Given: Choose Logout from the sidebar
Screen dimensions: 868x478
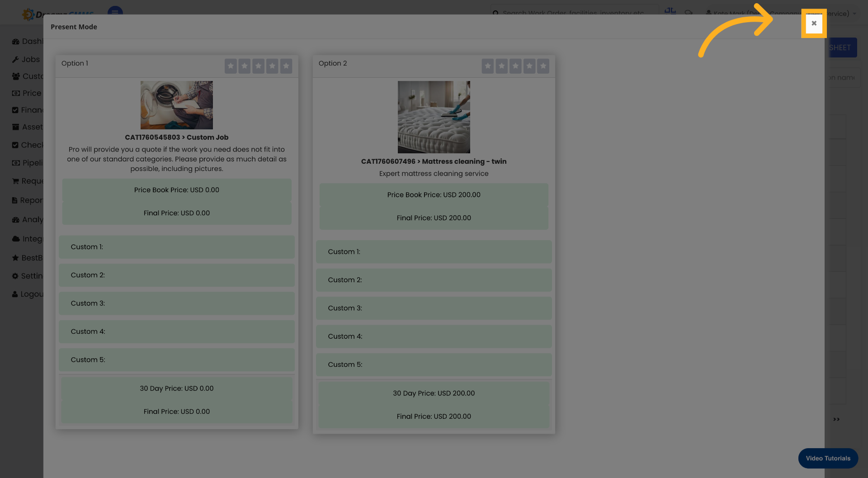Looking at the screenshot, I should 16,294.
